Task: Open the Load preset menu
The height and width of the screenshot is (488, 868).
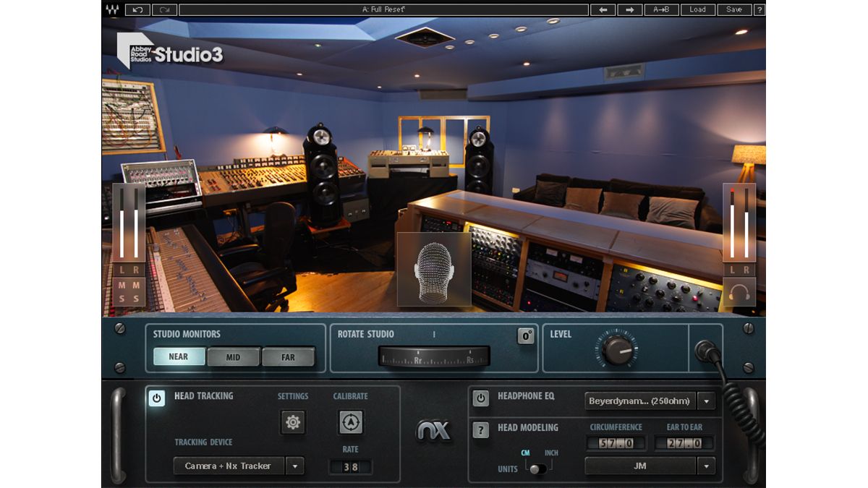Action: pos(697,9)
